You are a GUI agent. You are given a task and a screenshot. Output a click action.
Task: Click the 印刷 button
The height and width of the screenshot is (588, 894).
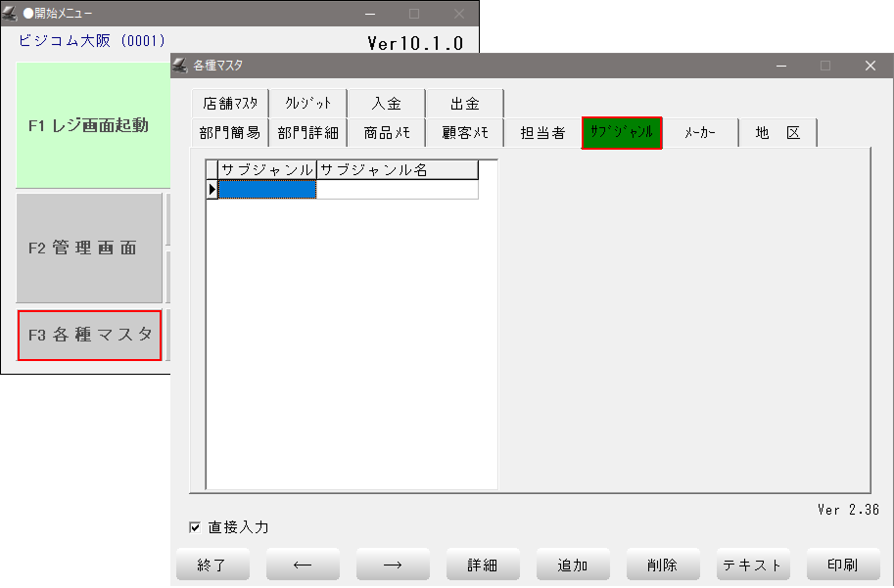click(842, 565)
